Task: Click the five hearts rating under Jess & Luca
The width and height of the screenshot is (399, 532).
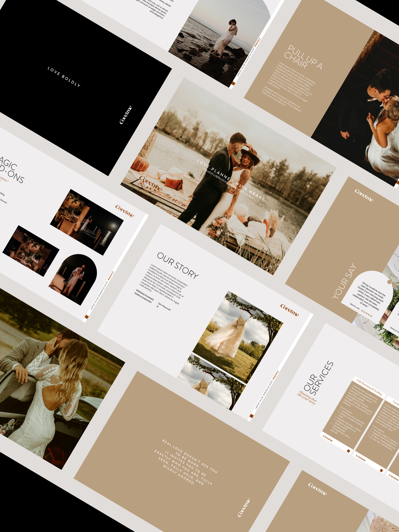Action: (x=367, y=314)
